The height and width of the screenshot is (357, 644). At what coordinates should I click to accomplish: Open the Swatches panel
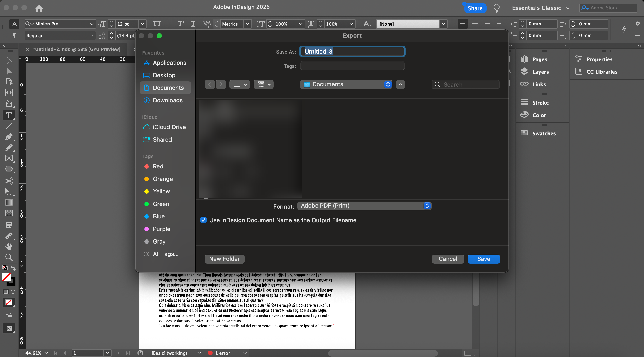pyautogui.click(x=544, y=133)
